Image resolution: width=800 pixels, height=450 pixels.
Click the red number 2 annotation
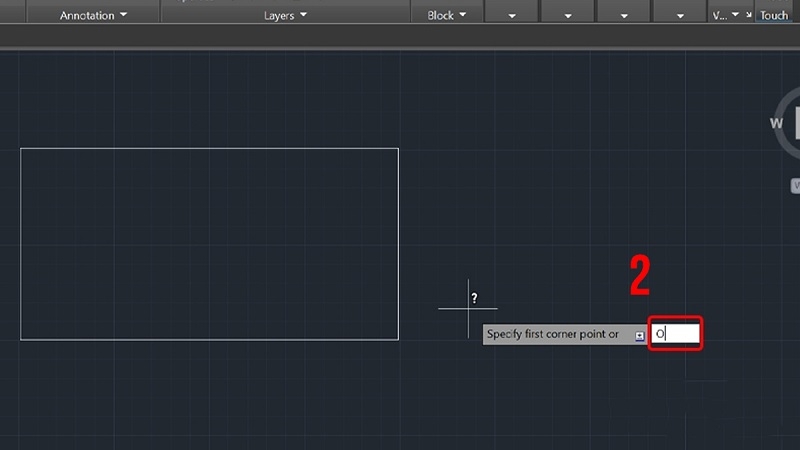coord(640,276)
